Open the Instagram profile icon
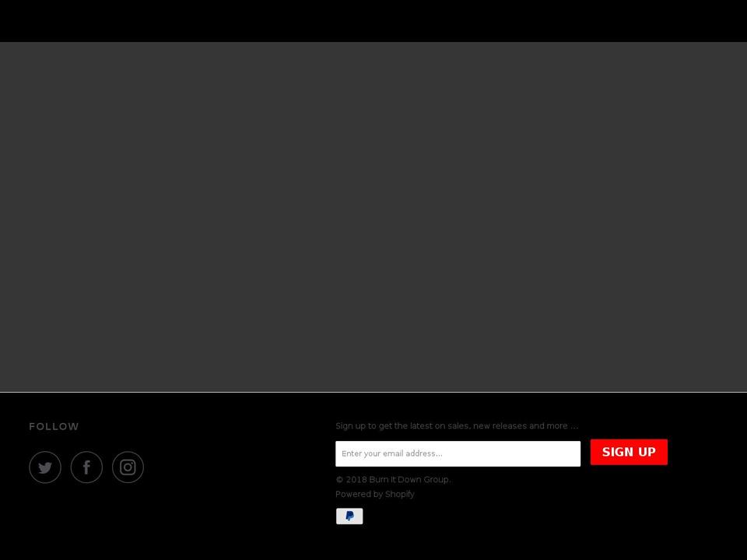 coord(128,467)
